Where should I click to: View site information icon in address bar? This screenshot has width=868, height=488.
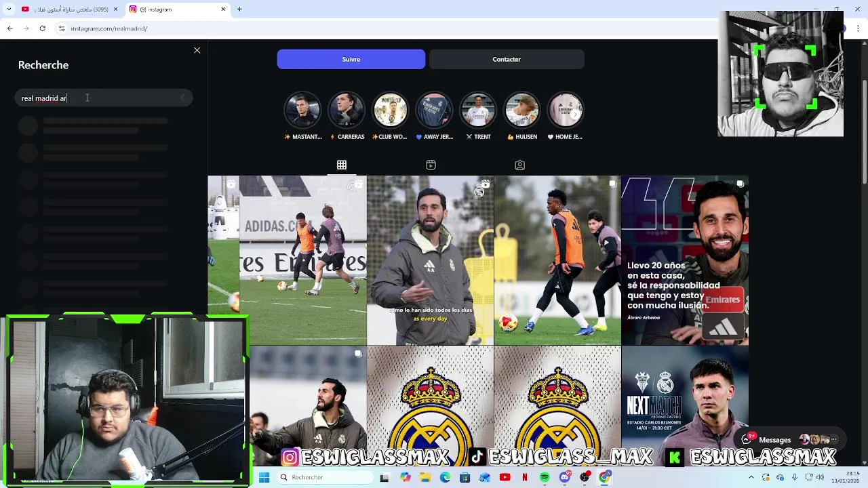(x=62, y=28)
